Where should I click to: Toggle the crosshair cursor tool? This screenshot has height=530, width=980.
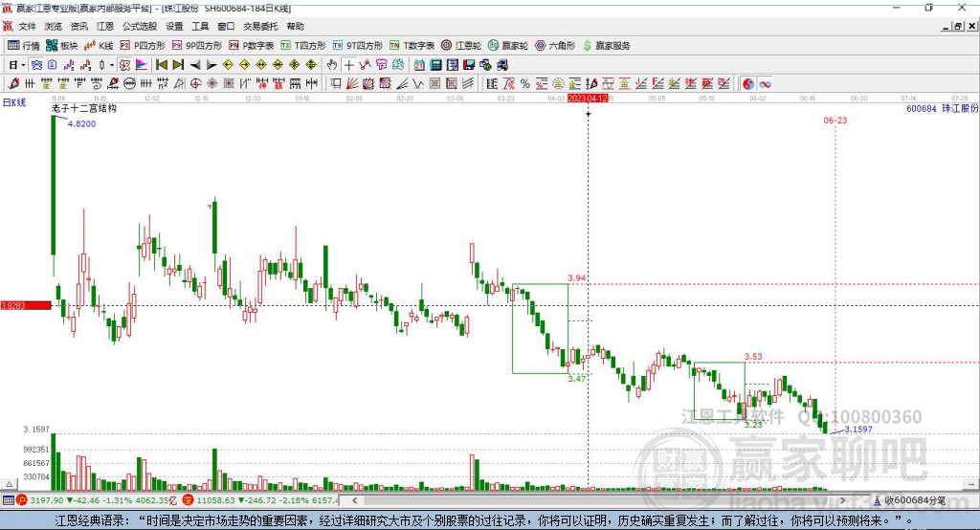[x=348, y=65]
